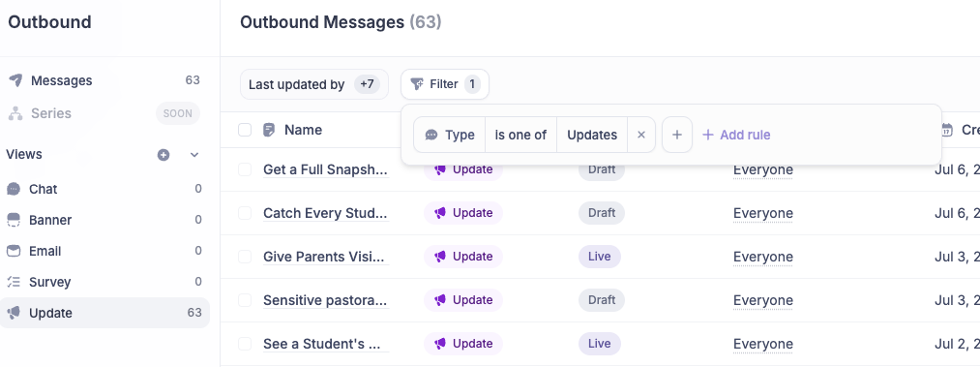
Task: Tick the See a Student's row checkbox
Action: (245, 344)
